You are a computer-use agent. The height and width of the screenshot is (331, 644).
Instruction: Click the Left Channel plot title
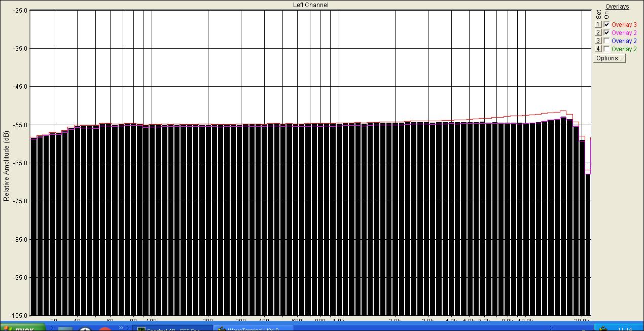click(x=310, y=5)
